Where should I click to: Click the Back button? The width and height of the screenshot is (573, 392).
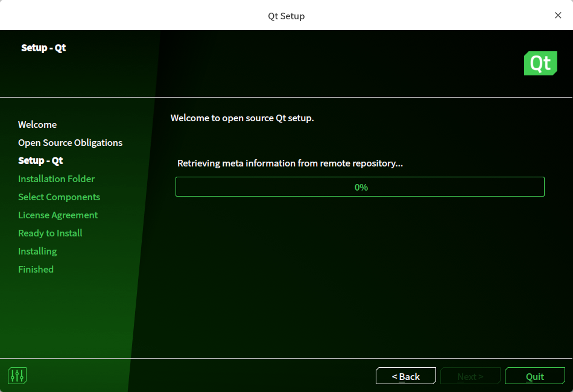point(405,376)
